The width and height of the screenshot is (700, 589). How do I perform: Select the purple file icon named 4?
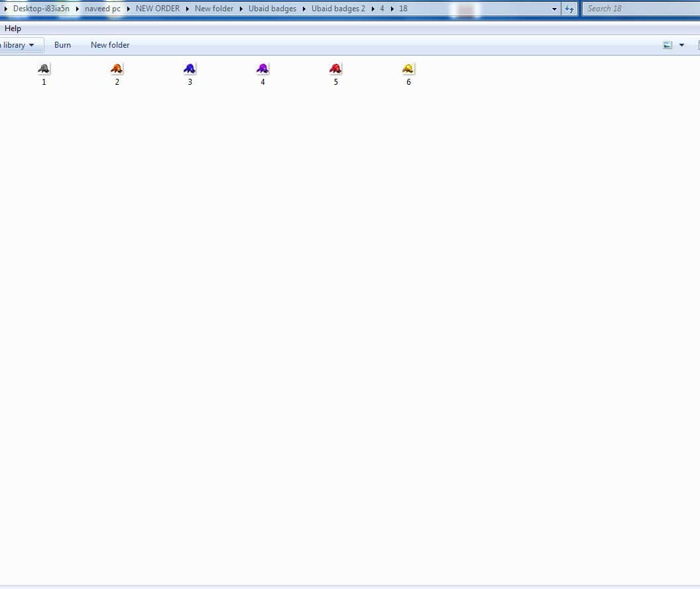coord(262,69)
